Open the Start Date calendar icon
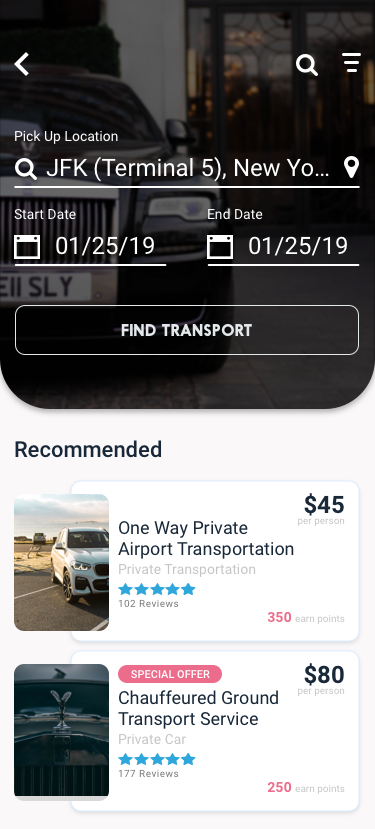Image resolution: width=375 pixels, height=829 pixels. click(x=27, y=247)
